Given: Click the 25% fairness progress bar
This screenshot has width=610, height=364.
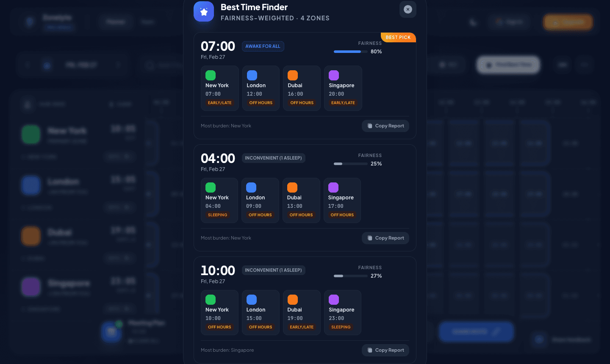Looking at the screenshot, I should coord(350,164).
